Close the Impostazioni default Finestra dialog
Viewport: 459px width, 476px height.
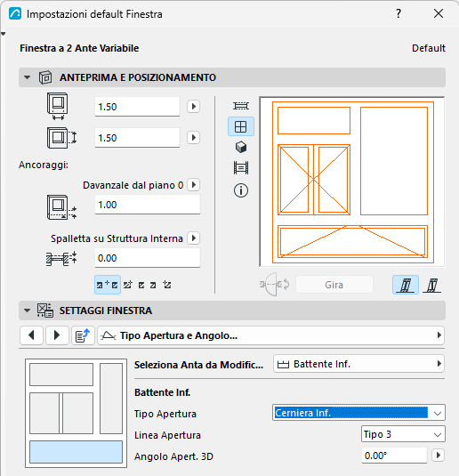[x=439, y=13]
